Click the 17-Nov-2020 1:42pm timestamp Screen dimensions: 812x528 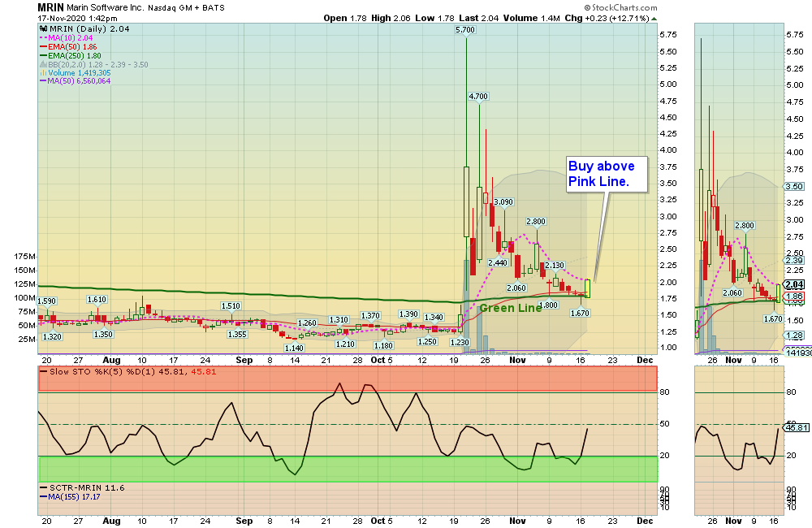78,19
